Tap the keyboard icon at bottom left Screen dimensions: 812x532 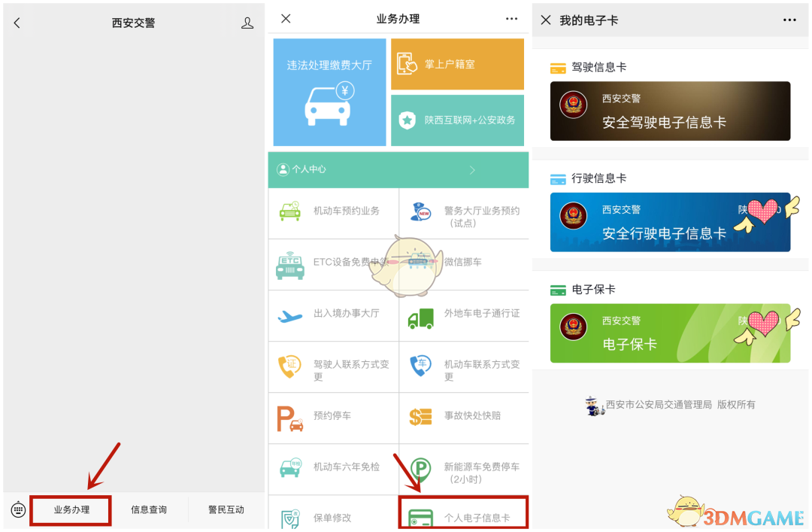point(18,509)
